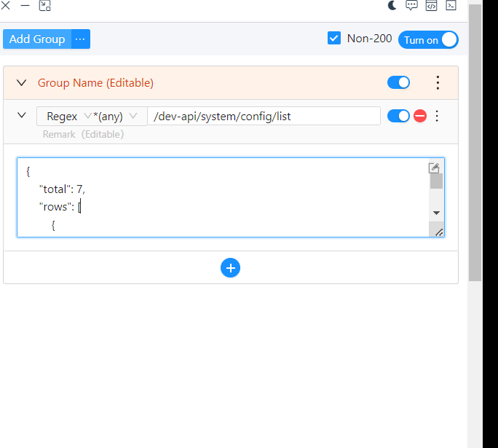Click the main panel vertical scrollbar
Screen dimensions: 498x448
(475, 143)
